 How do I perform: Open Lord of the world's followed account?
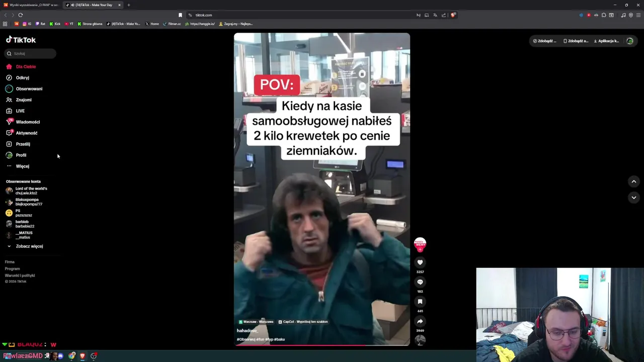26,191
